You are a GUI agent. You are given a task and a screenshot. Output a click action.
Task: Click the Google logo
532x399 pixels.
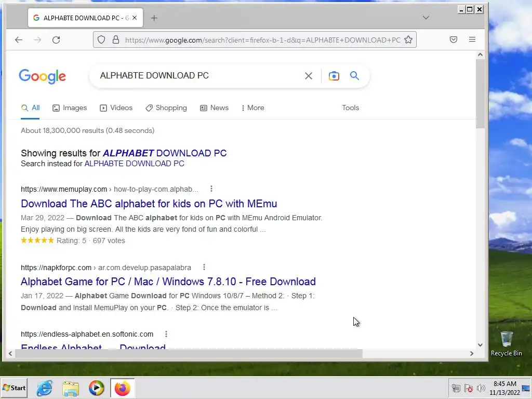(x=43, y=76)
